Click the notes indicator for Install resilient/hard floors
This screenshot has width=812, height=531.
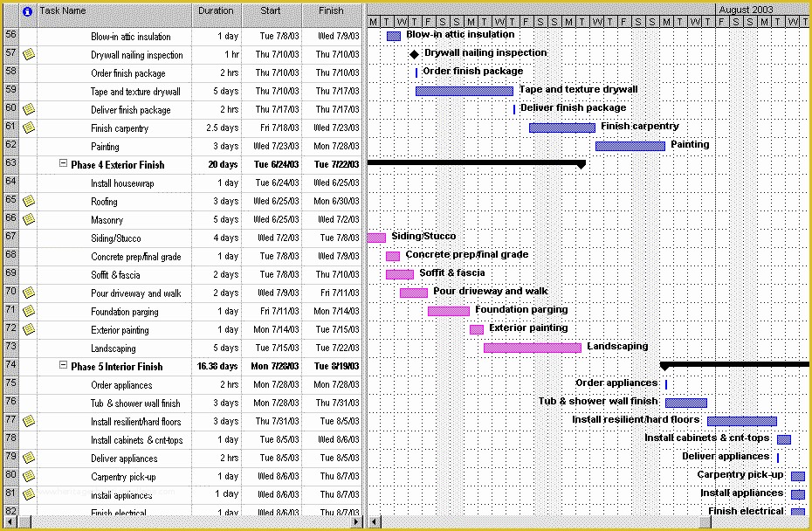click(29, 421)
